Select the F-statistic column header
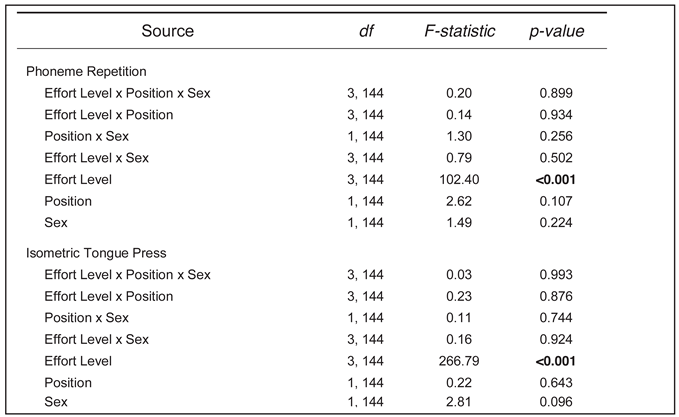Viewport: 679px width, 417px height. point(460,31)
